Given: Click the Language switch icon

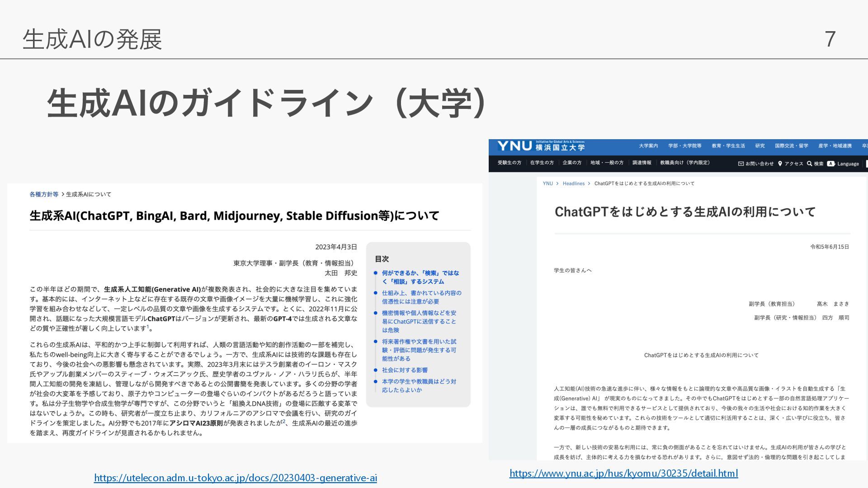Looking at the screenshot, I should point(831,164).
